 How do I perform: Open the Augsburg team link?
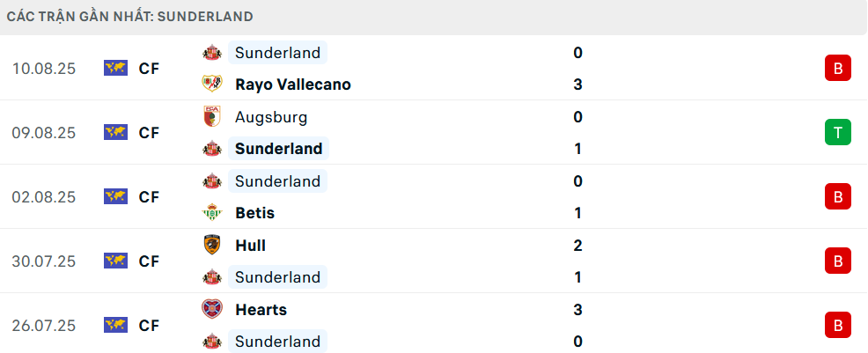(x=271, y=117)
